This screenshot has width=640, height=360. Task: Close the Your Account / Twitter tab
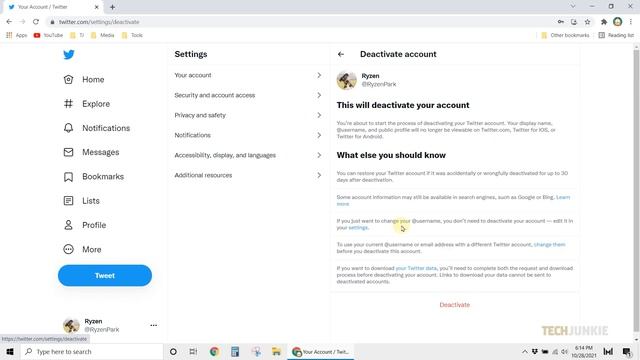(x=96, y=7)
